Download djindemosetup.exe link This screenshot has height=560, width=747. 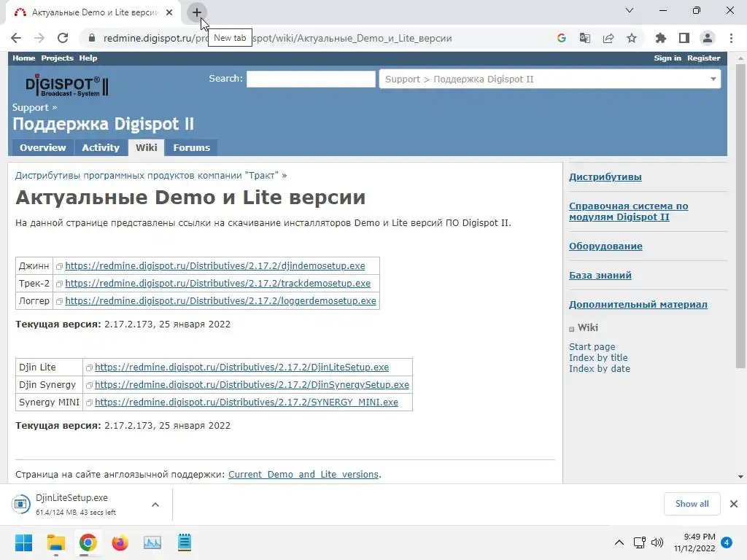215,265
